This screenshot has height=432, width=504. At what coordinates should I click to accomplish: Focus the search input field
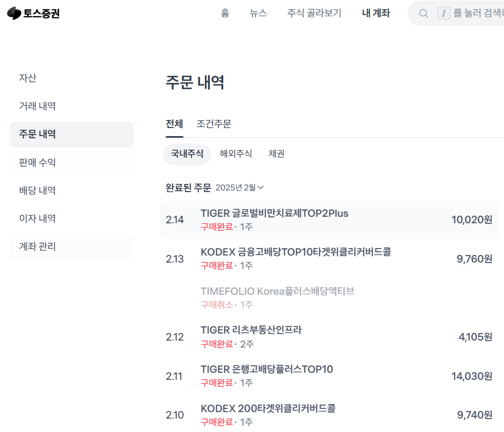pyautogui.click(x=457, y=13)
